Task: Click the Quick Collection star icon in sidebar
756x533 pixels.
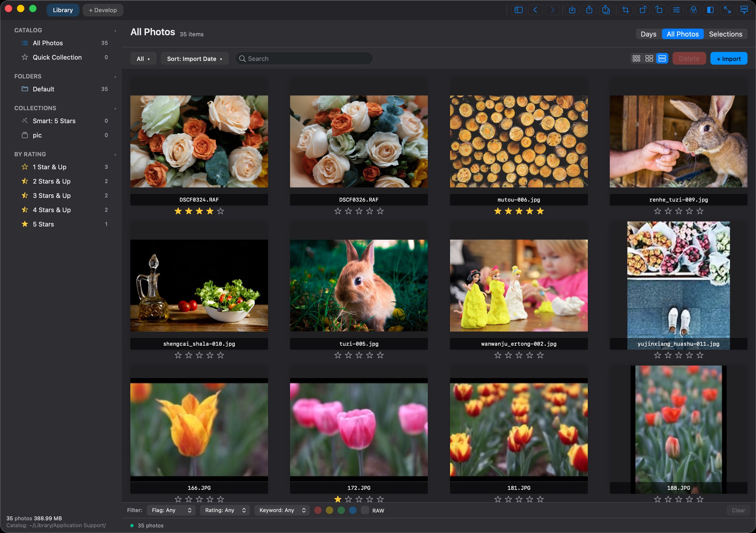Action: [x=25, y=57]
